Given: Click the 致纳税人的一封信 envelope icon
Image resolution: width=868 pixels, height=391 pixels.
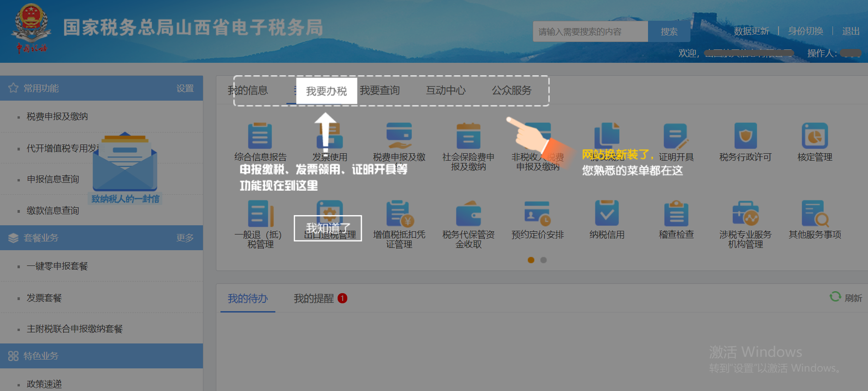Looking at the screenshot, I should [x=125, y=162].
